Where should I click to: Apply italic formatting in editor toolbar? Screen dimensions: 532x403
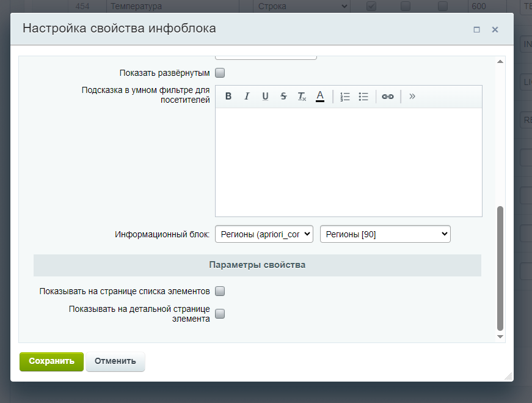pyautogui.click(x=247, y=97)
